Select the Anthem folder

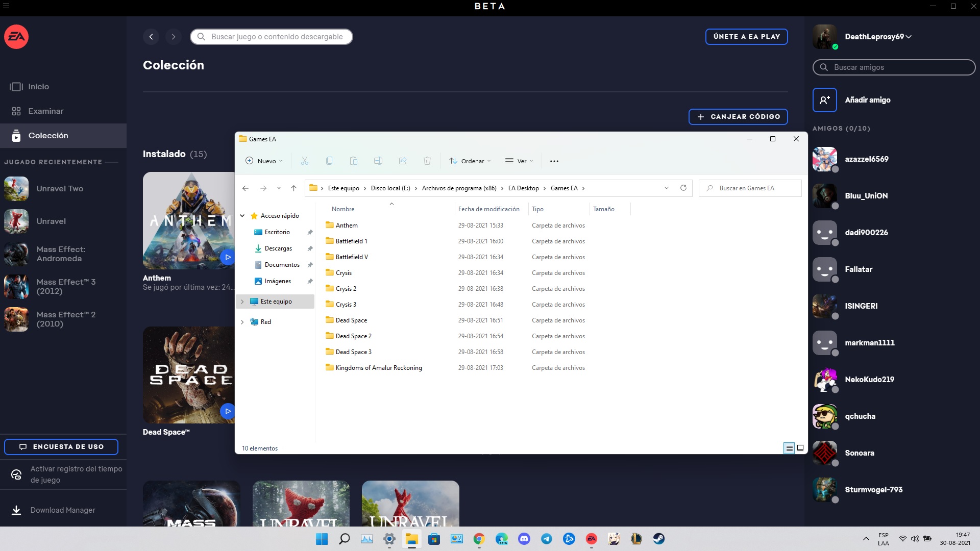347,226
